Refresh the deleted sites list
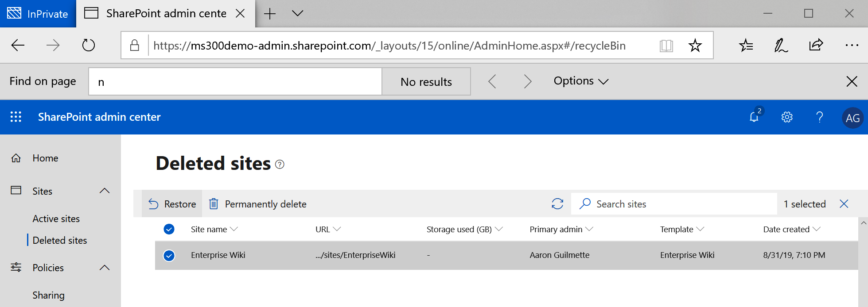The width and height of the screenshot is (868, 307). pos(557,204)
